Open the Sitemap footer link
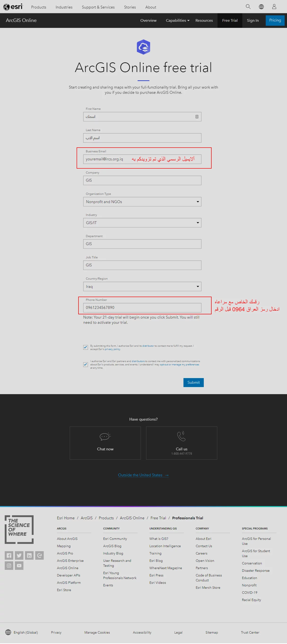 (x=211, y=633)
